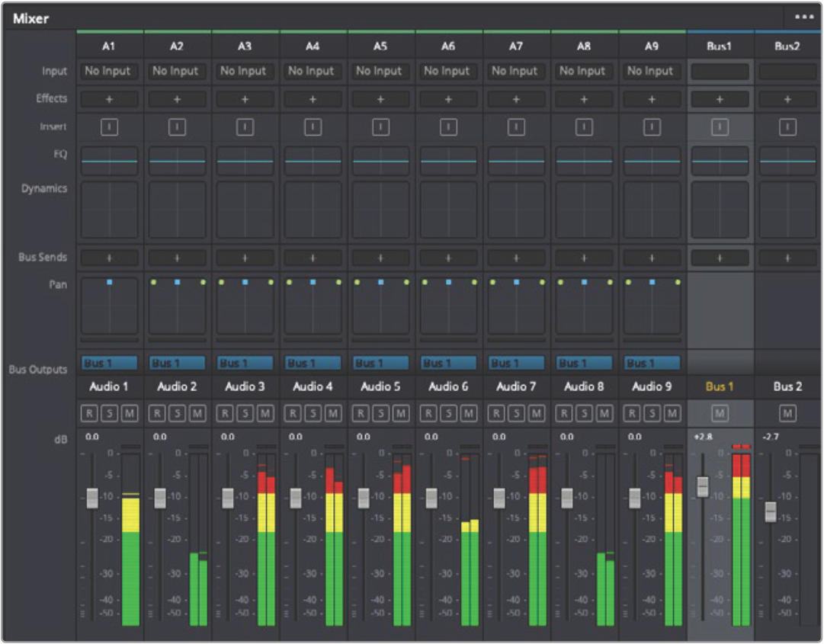This screenshot has height=644, width=824.
Task: Open the Pan control for Audio 6
Action: tap(448, 305)
